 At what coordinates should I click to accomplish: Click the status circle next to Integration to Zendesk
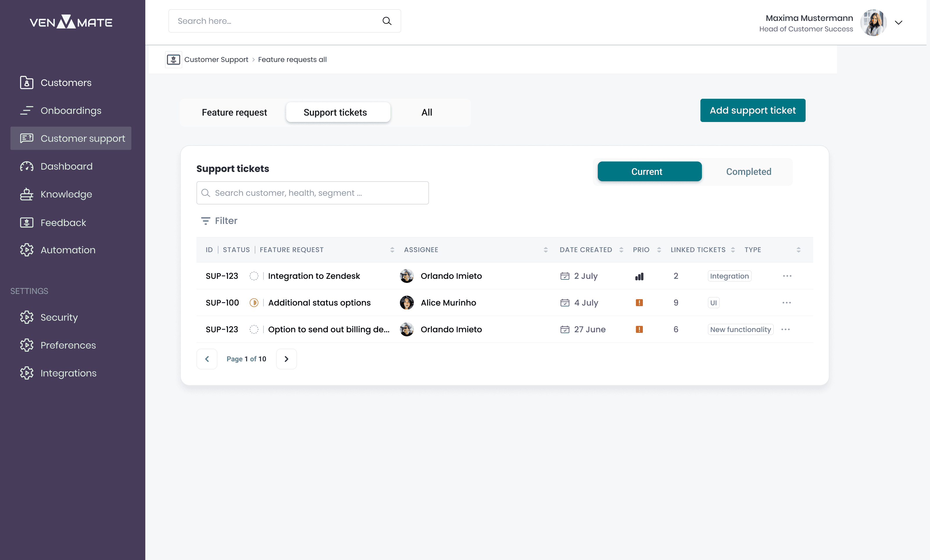[x=254, y=276]
